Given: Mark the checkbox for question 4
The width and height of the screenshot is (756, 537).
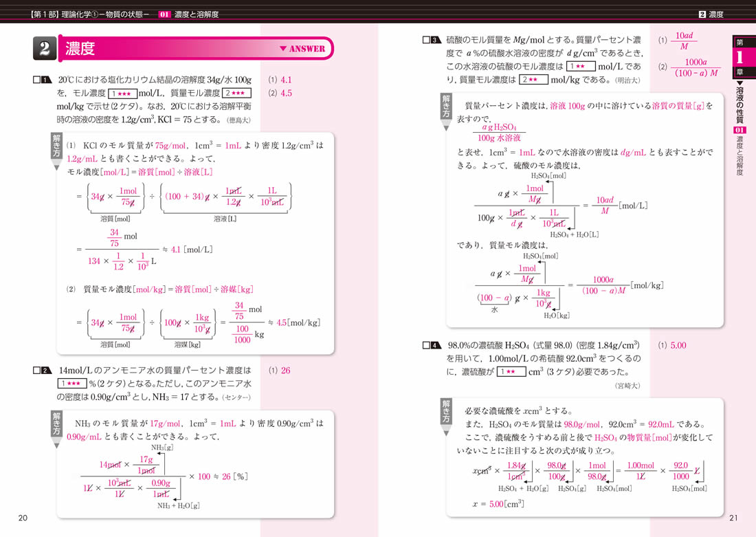Looking at the screenshot, I should (427, 345).
